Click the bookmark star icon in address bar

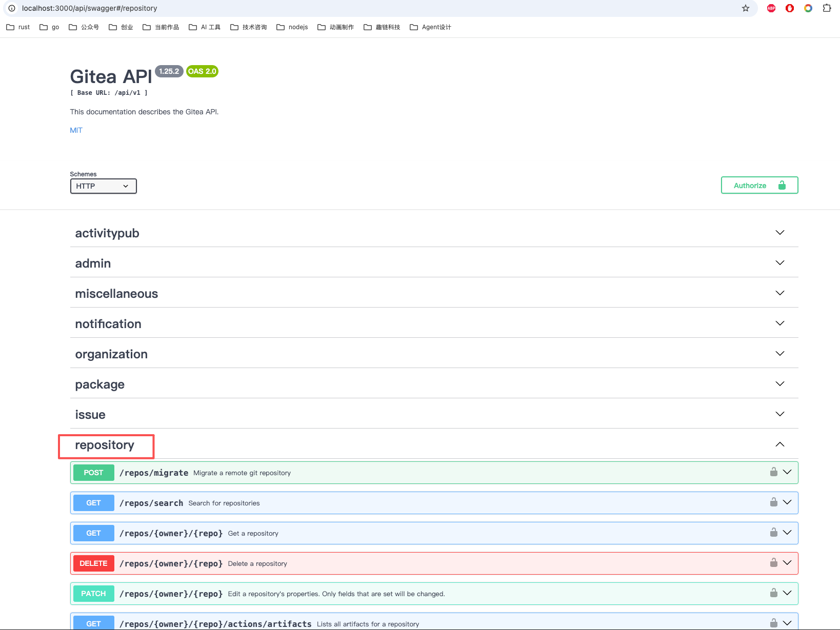(746, 8)
